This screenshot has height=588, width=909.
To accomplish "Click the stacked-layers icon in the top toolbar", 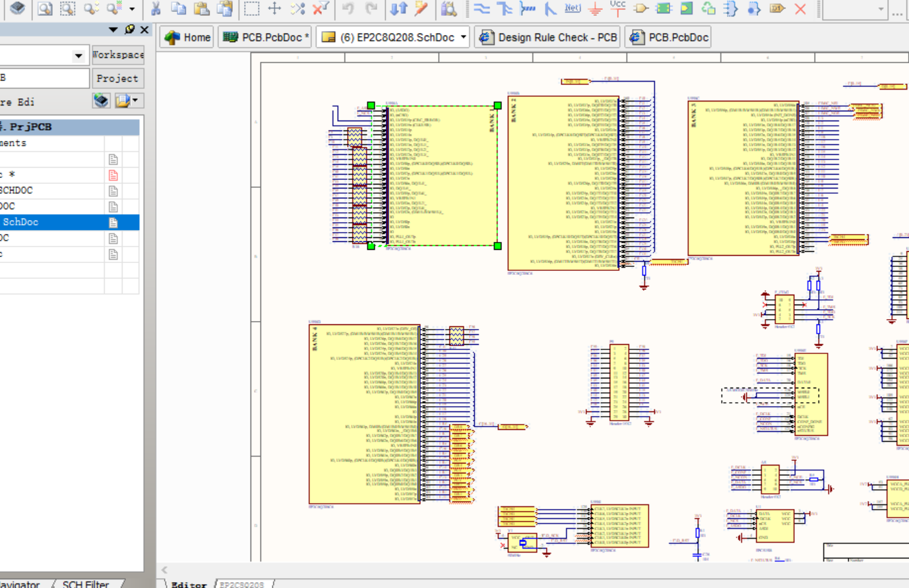I will pyautogui.click(x=18, y=8).
